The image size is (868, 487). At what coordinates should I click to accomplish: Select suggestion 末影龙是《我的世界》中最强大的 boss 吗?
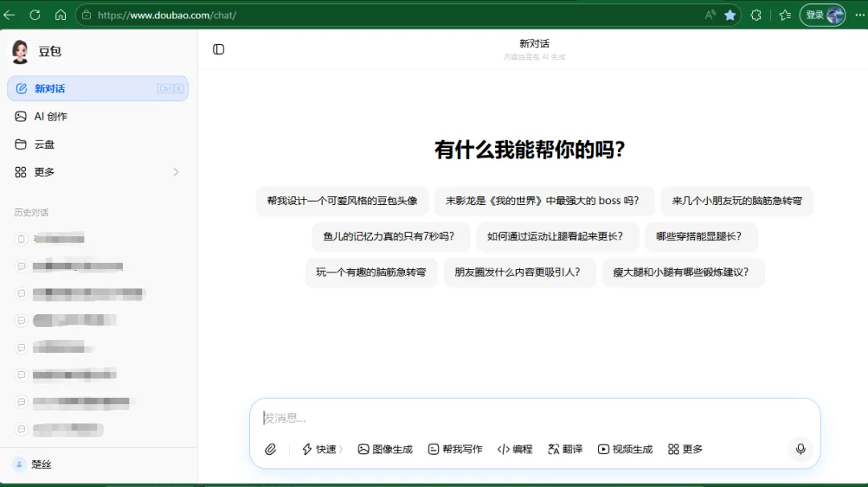tap(542, 201)
